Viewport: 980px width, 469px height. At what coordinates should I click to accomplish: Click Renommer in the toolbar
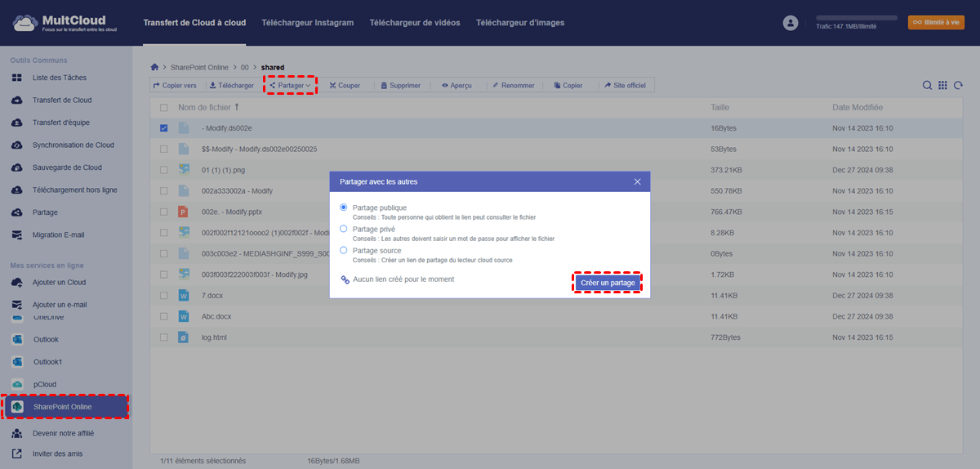(514, 85)
